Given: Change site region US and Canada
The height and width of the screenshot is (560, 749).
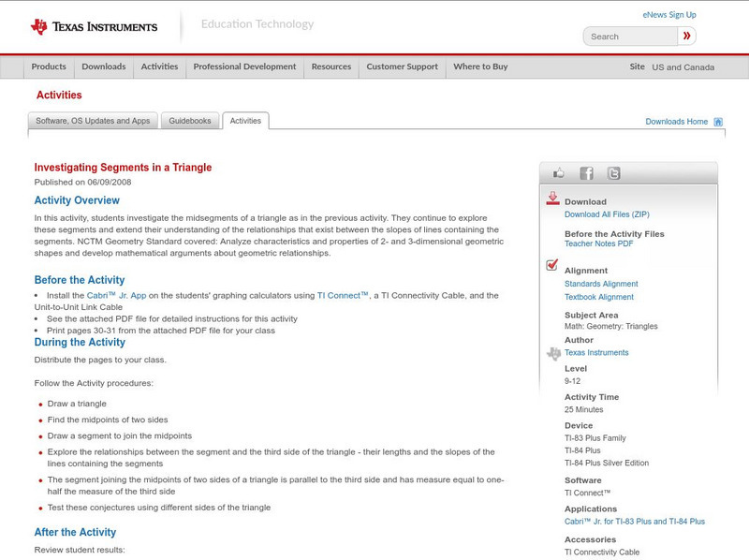Looking at the screenshot, I should point(683,67).
